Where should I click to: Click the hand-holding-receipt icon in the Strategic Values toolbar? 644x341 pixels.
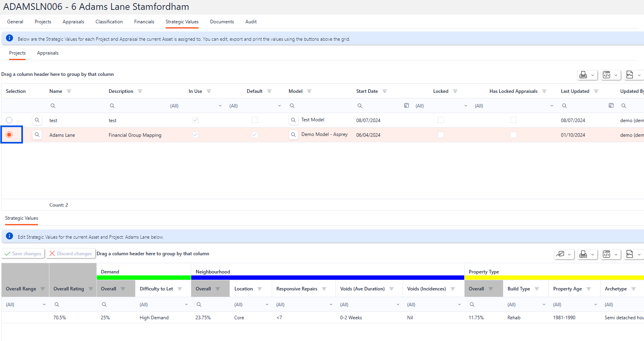(x=560, y=254)
